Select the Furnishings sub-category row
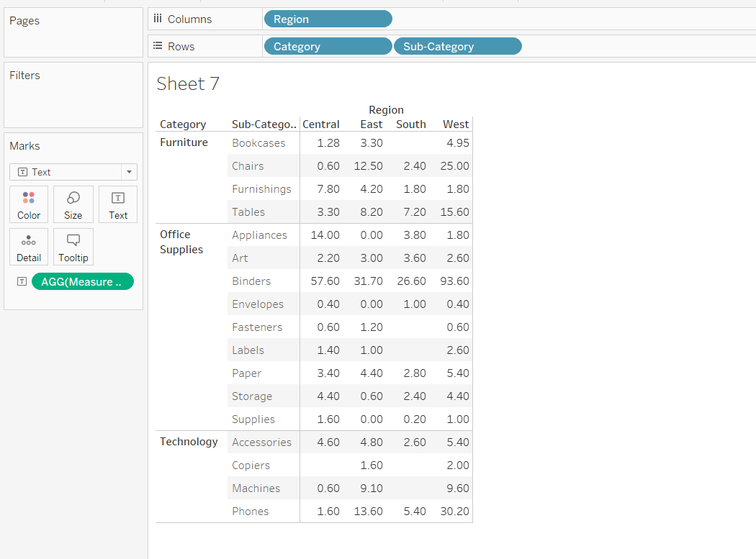This screenshot has width=756, height=559. tap(262, 189)
